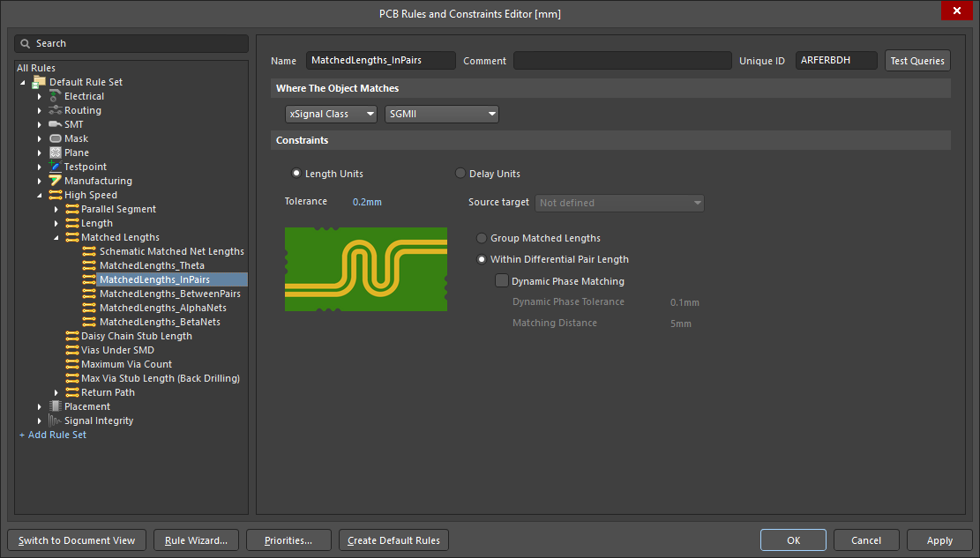Open the Rule Wizard
The height and width of the screenshot is (558, 980).
tap(196, 540)
